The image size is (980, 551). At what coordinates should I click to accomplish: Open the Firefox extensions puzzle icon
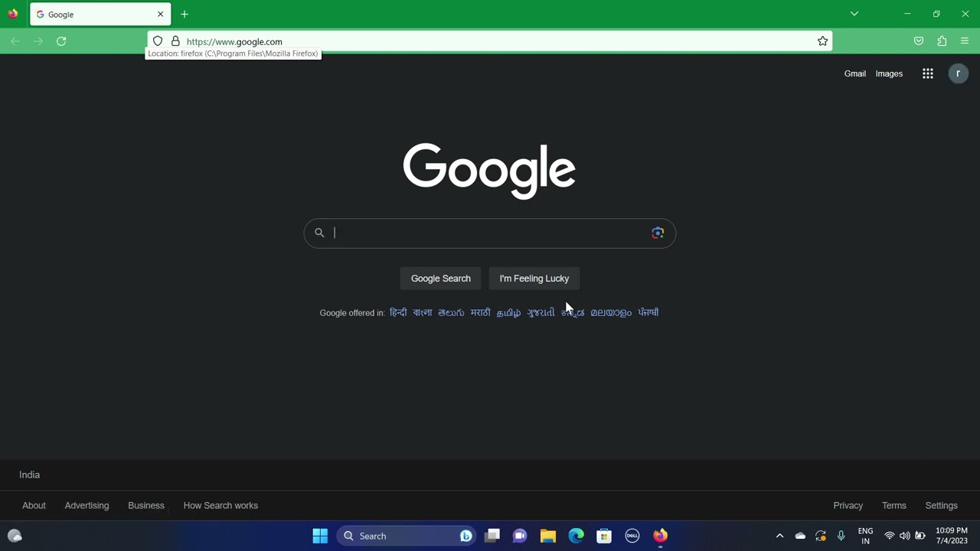point(942,41)
